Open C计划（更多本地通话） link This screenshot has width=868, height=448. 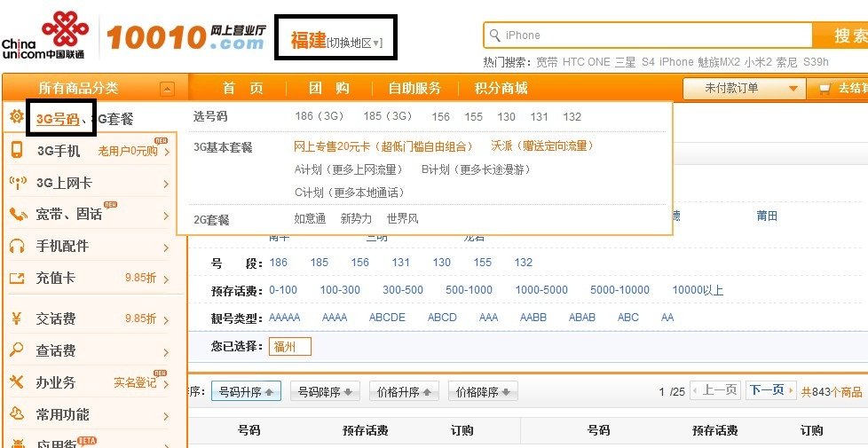[350, 193]
